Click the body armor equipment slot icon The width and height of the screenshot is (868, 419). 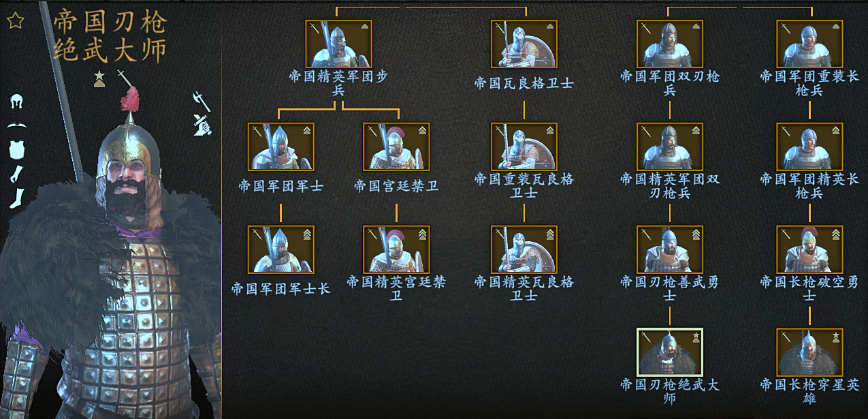coord(17,150)
